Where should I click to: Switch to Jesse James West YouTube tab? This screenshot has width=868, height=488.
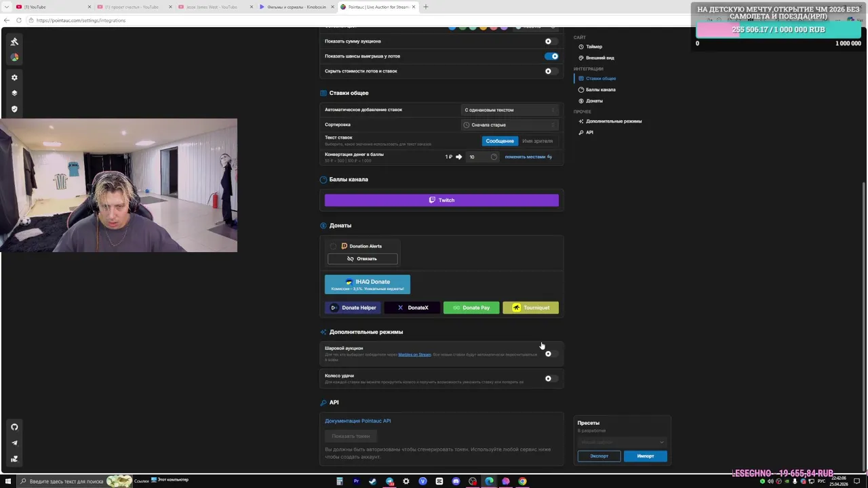[x=214, y=7]
